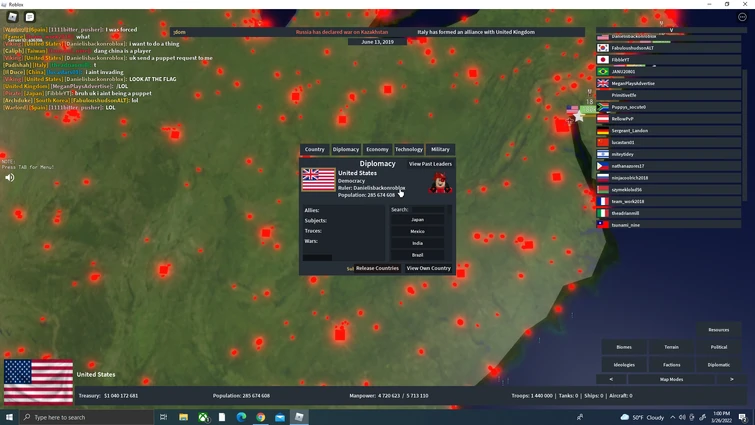The image size is (755, 425).
Task: Mute the game sound speaker icon
Action: pos(10,178)
